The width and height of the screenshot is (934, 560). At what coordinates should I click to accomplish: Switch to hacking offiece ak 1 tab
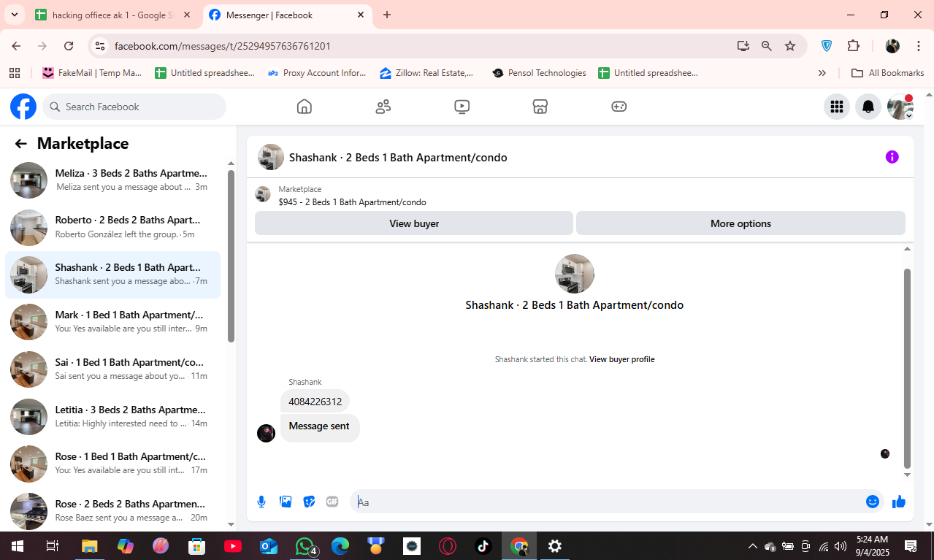(113, 15)
